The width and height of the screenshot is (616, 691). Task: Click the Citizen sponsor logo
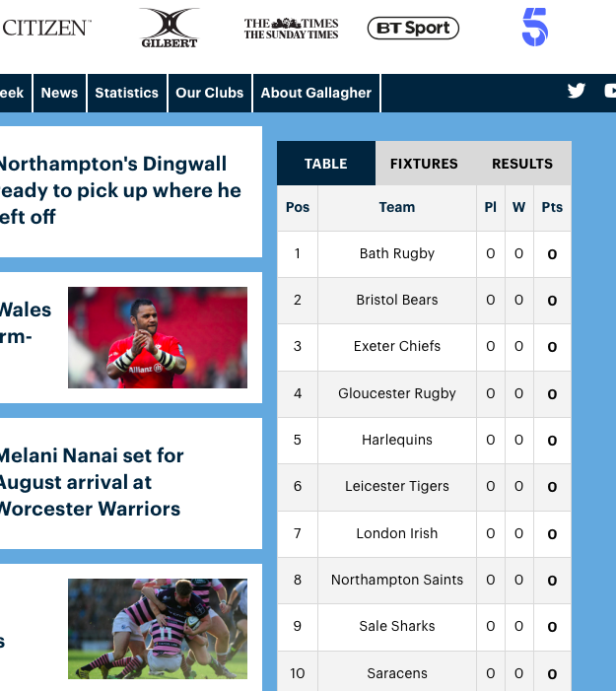46,29
